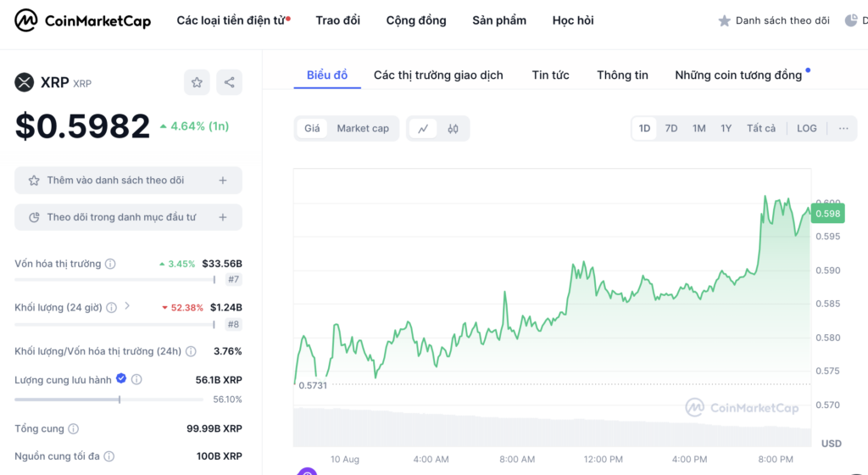Screen dimensions: 868x475
Task: Open the share XRP button
Action: (x=229, y=82)
